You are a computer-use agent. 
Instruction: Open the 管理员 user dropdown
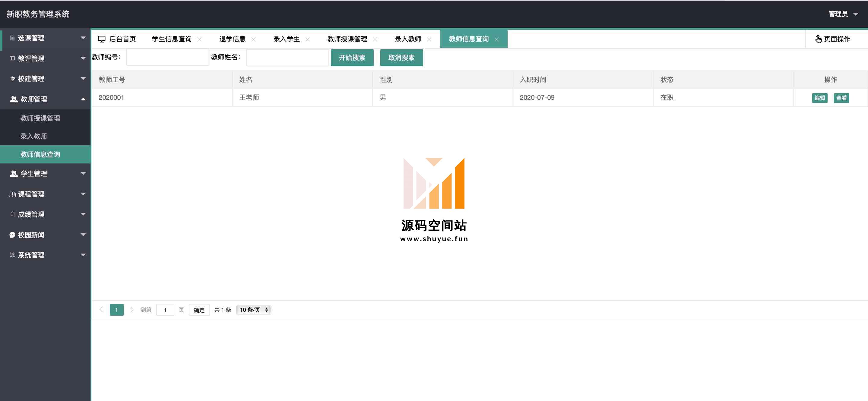(843, 14)
